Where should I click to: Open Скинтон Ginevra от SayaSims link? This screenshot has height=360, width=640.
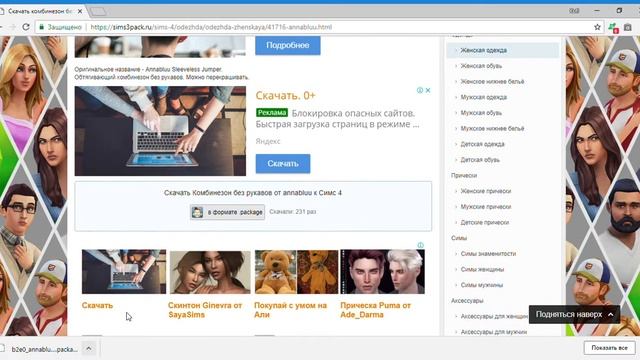click(205, 310)
